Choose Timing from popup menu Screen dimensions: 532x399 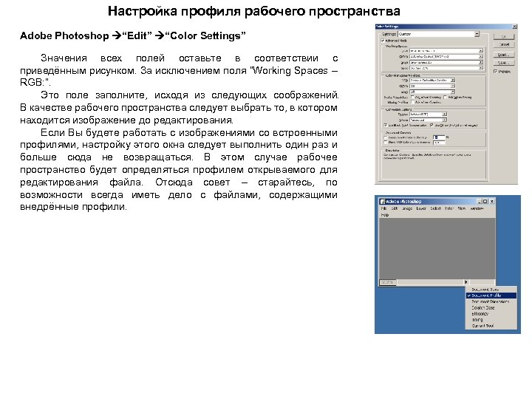click(491, 320)
